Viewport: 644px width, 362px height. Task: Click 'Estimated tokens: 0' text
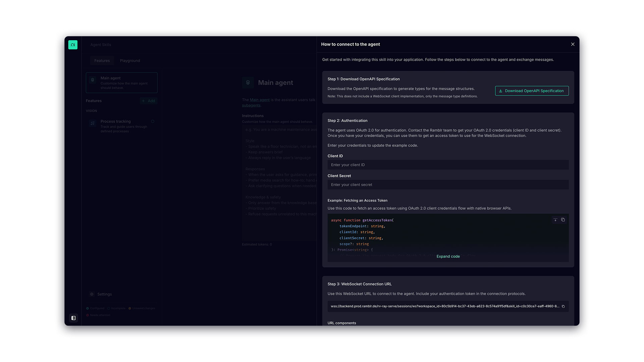[257, 244]
